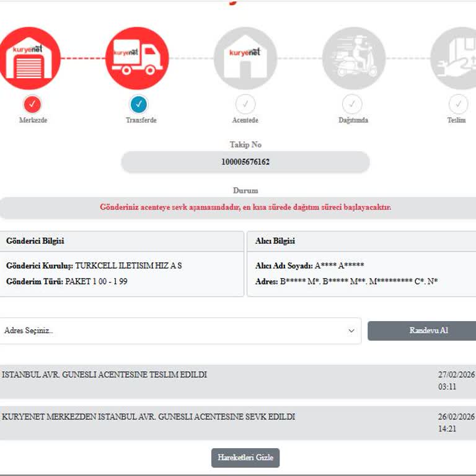This screenshot has height=476, width=476.
Task: Click the Hareketleri Gizle button
Action: point(245,457)
